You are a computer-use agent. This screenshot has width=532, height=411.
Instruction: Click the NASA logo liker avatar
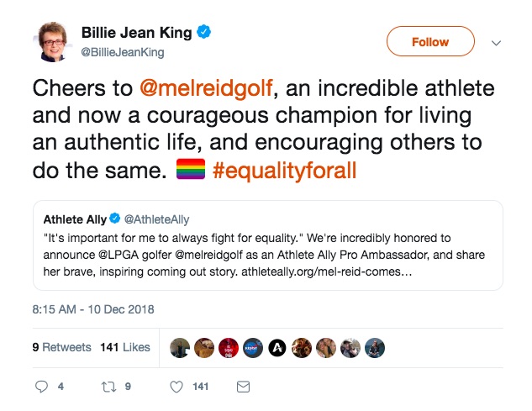(x=253, y=348)
